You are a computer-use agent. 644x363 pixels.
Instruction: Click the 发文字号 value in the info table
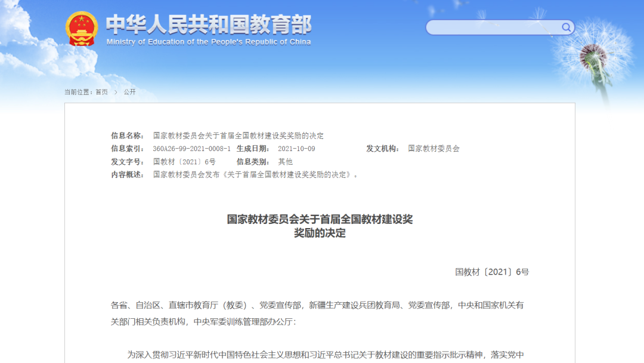pos(184,162)
